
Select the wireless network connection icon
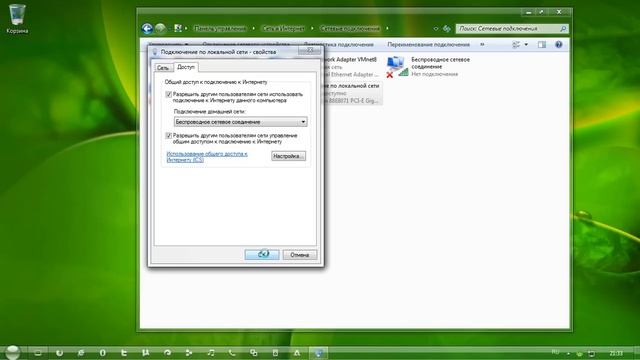(397, 67)
